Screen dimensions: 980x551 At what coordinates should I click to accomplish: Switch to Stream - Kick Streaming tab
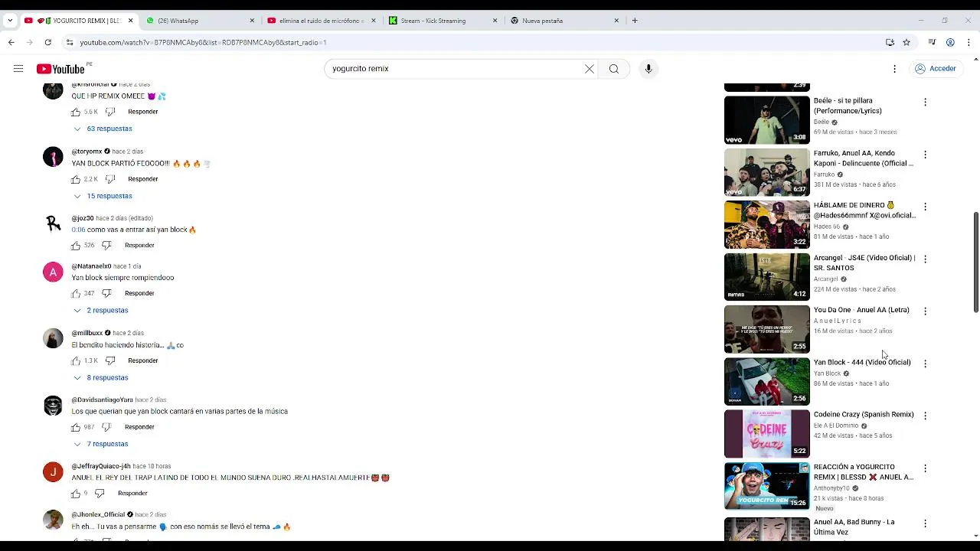click(x=442, y=21)
